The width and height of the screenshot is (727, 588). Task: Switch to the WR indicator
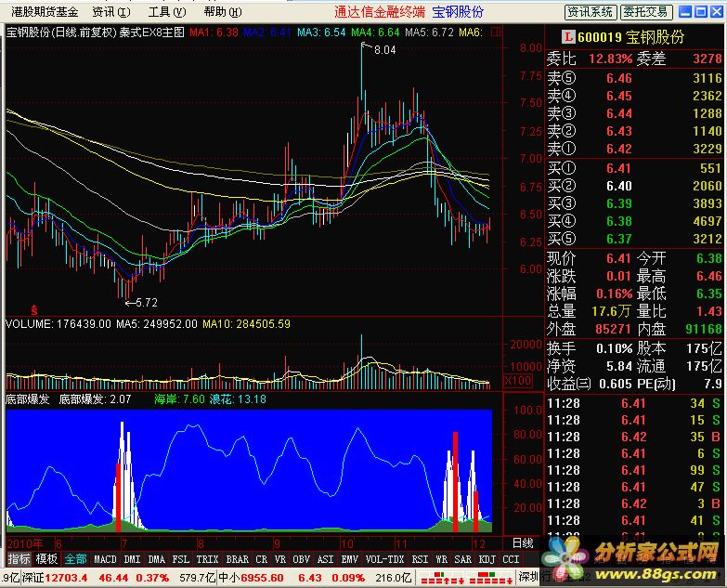pyautogui.click(x=441, y=559)
